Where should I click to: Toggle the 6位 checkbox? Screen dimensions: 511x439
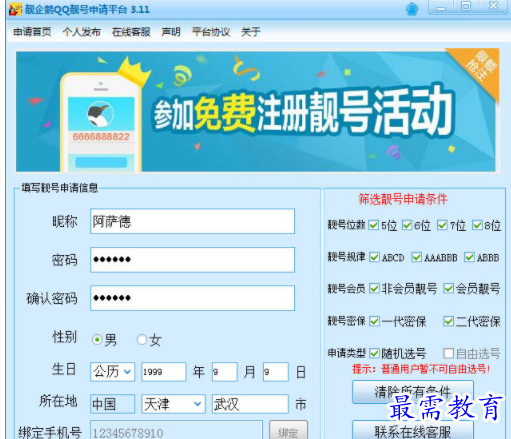[407, 225]
